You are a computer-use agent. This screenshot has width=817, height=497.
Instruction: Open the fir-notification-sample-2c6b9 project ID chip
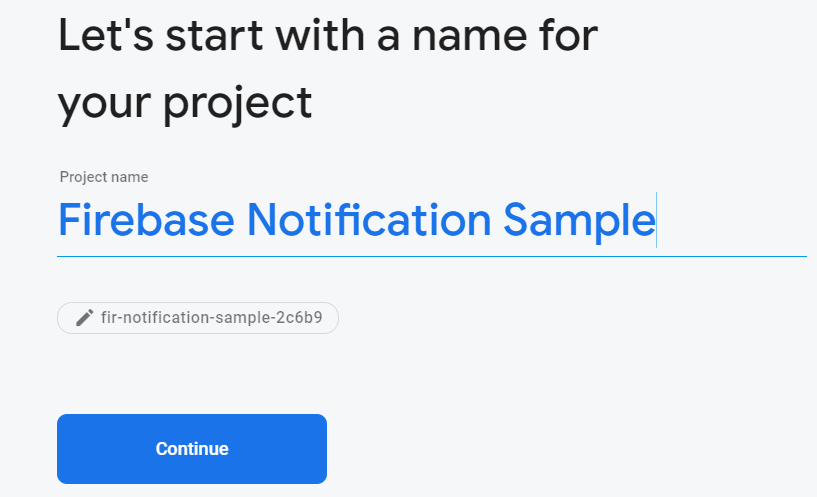pos(198,318)
